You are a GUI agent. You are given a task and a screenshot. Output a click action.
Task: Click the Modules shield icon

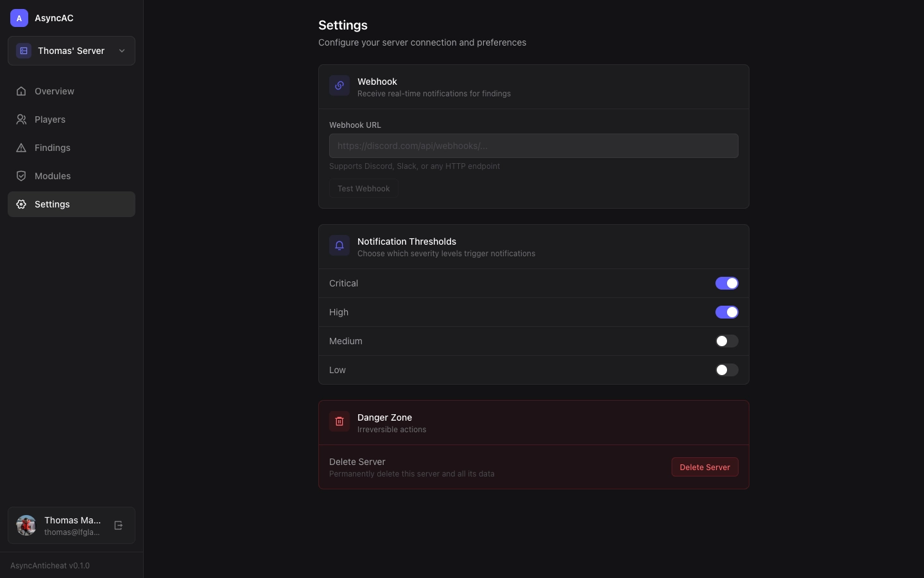coord(21,176)
